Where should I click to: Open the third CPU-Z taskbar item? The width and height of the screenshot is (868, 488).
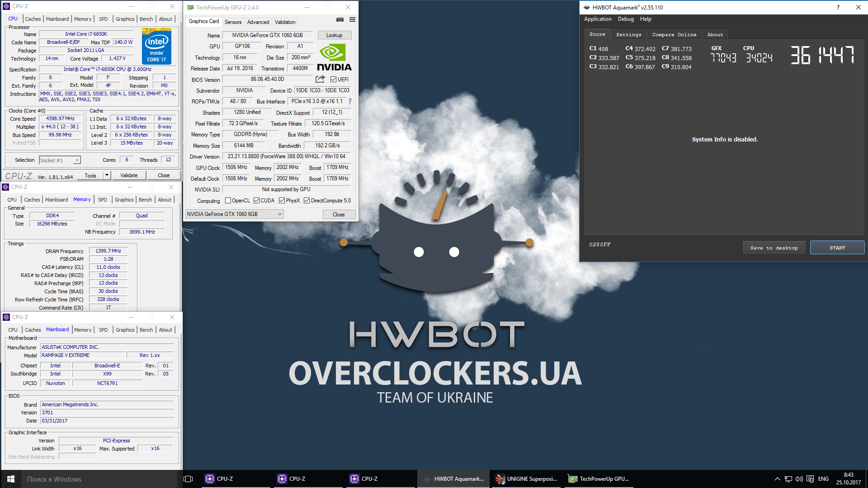point(380,479)
